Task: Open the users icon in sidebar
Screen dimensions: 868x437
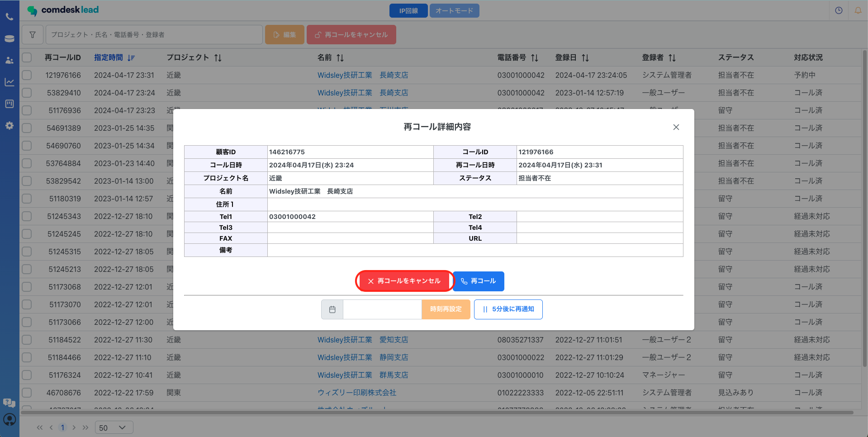Action: pos(9,60)
